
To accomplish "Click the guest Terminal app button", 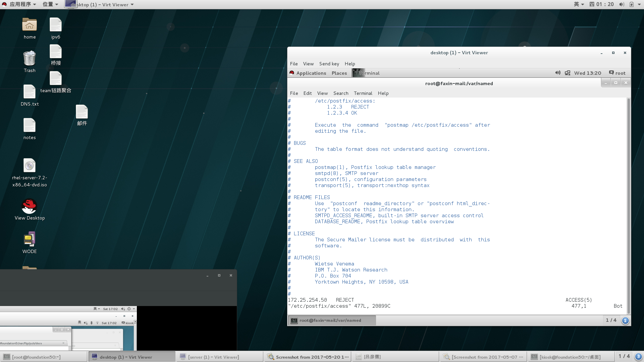I will click(x=366, y=73).
